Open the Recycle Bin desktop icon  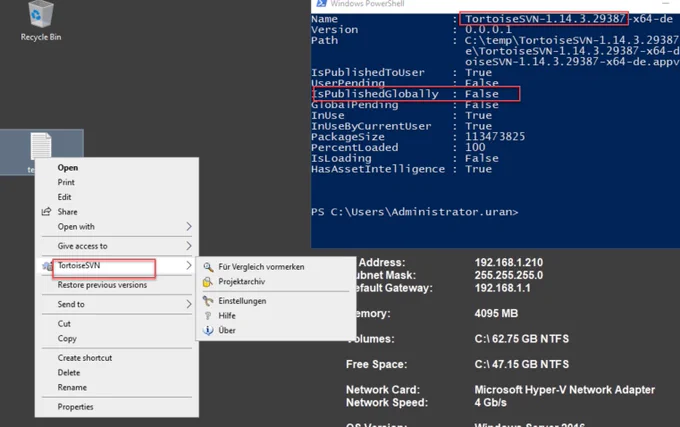(41, 21)
